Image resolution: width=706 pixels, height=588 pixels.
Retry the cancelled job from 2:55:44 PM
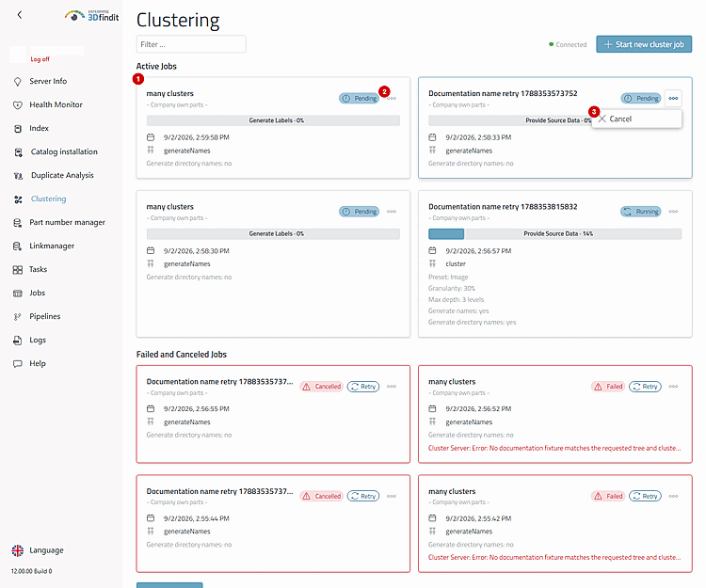click(363, 496)
